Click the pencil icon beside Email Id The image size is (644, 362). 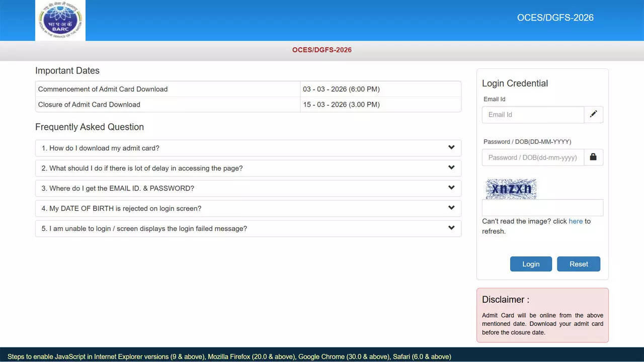[x=593, y=115]
